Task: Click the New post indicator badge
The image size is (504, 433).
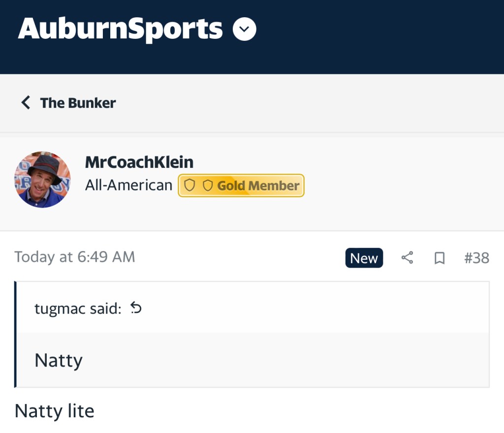Action: [364, 258]
